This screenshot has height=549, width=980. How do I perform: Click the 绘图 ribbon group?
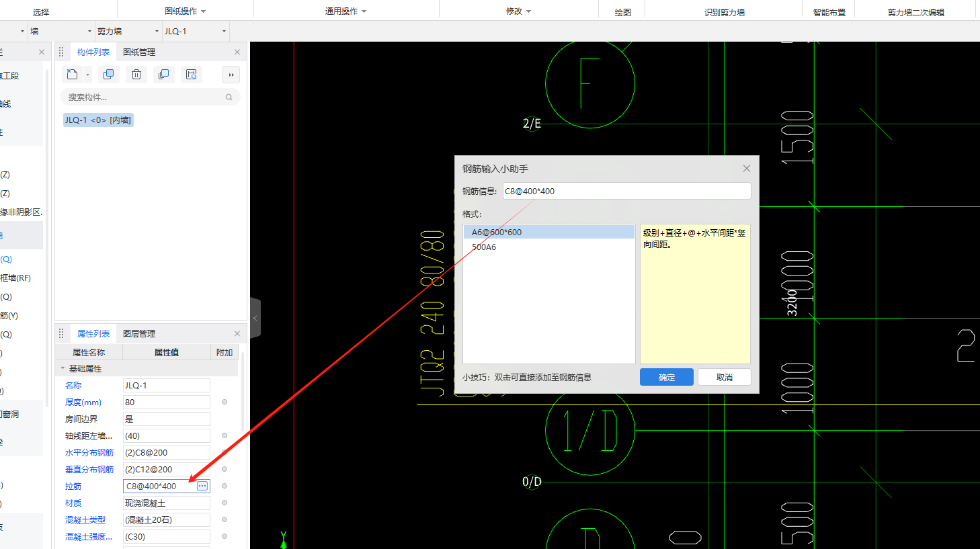point(623,12)
